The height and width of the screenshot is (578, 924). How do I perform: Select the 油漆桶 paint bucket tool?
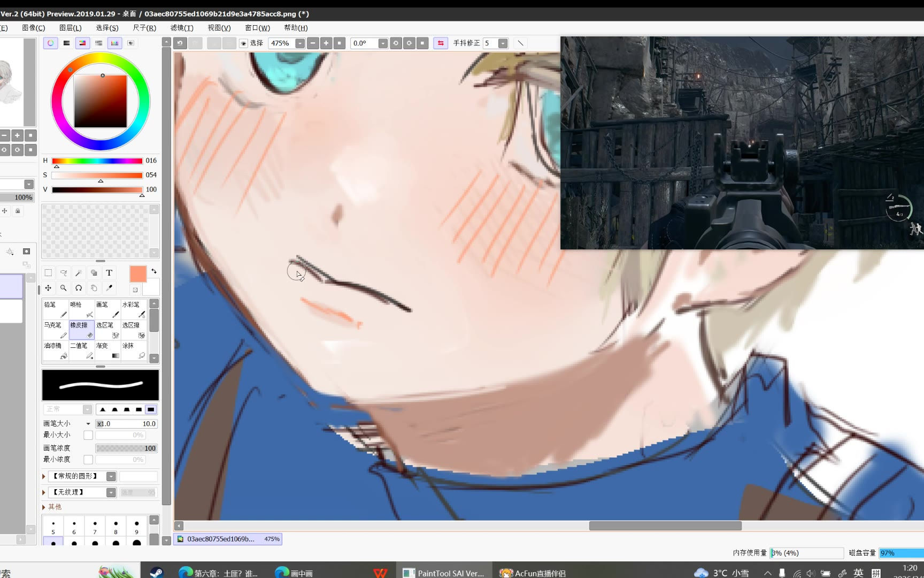55,351
